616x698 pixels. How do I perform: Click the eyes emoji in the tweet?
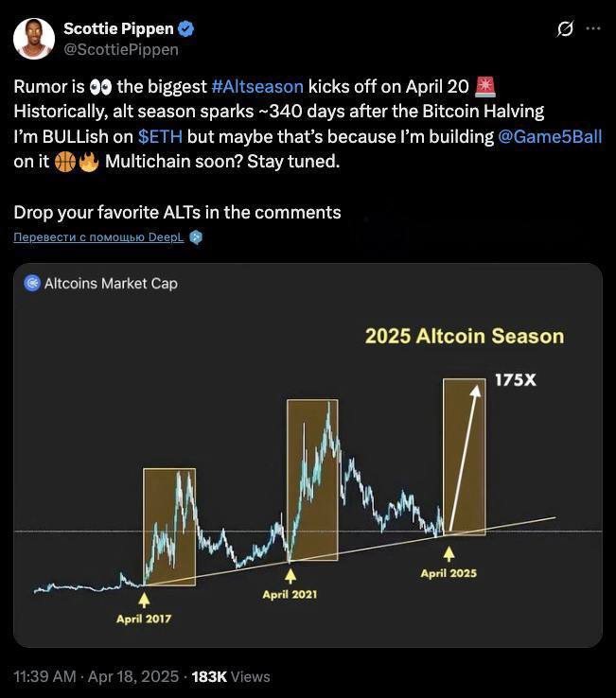pos(100,87)
